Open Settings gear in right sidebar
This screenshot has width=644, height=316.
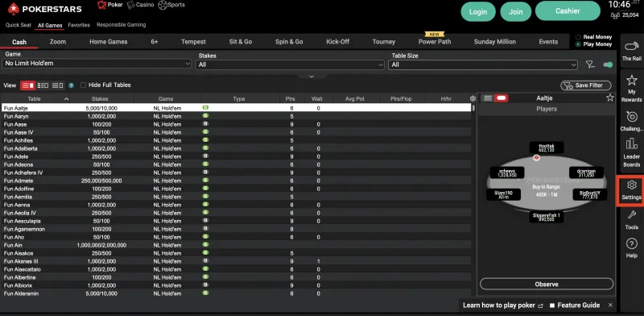point(631,189)
